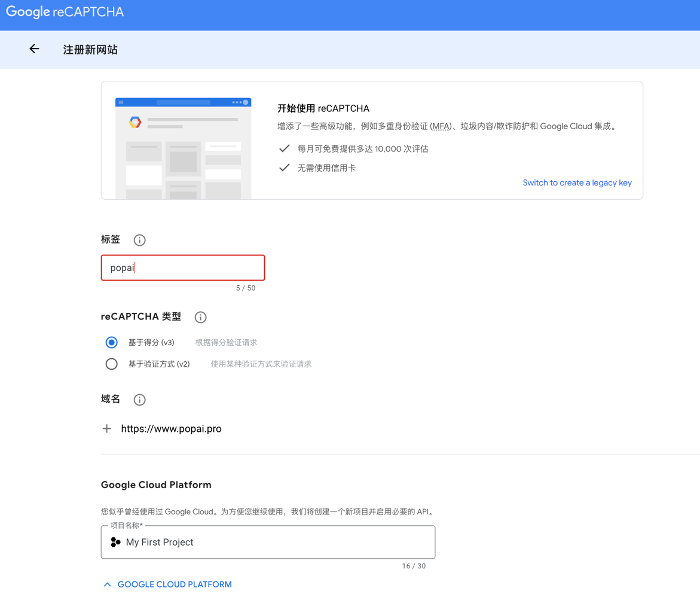Click the Google Cloud hexagon logo illustration

[135, 122]
